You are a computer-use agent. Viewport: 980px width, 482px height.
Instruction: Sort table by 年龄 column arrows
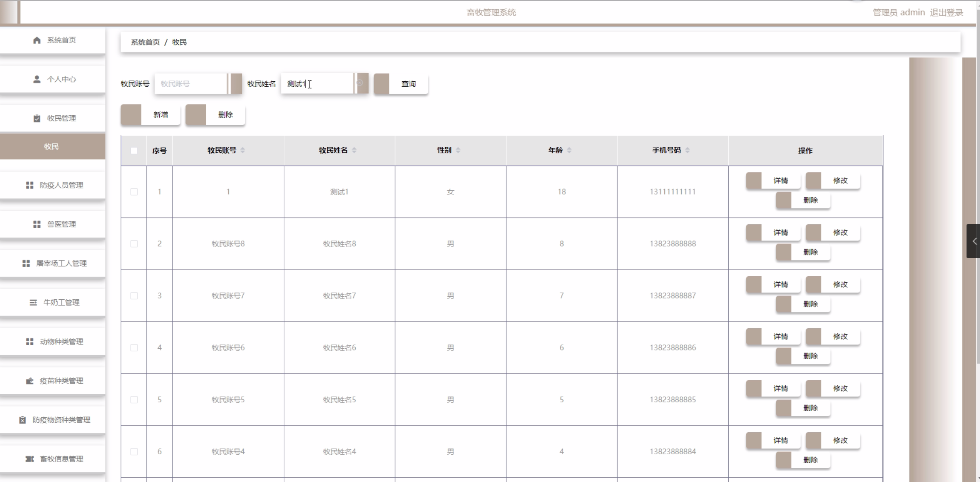click(569, 150)
